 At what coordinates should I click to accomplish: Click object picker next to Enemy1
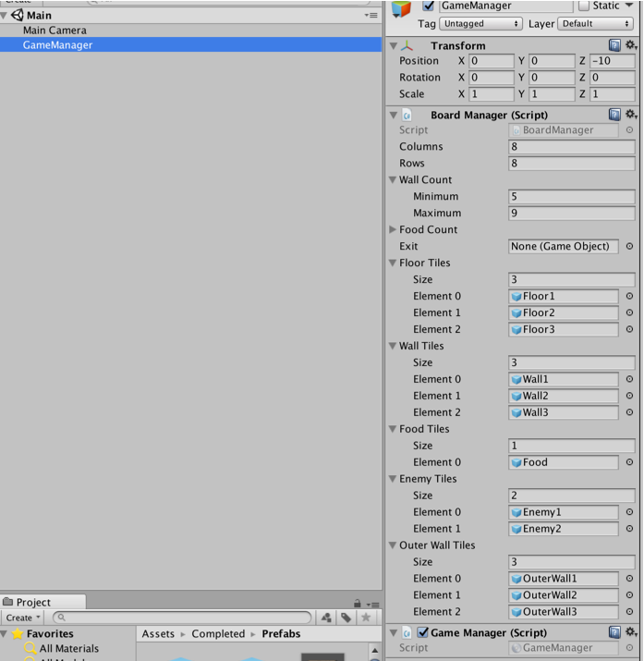click(x=629, y=512)
